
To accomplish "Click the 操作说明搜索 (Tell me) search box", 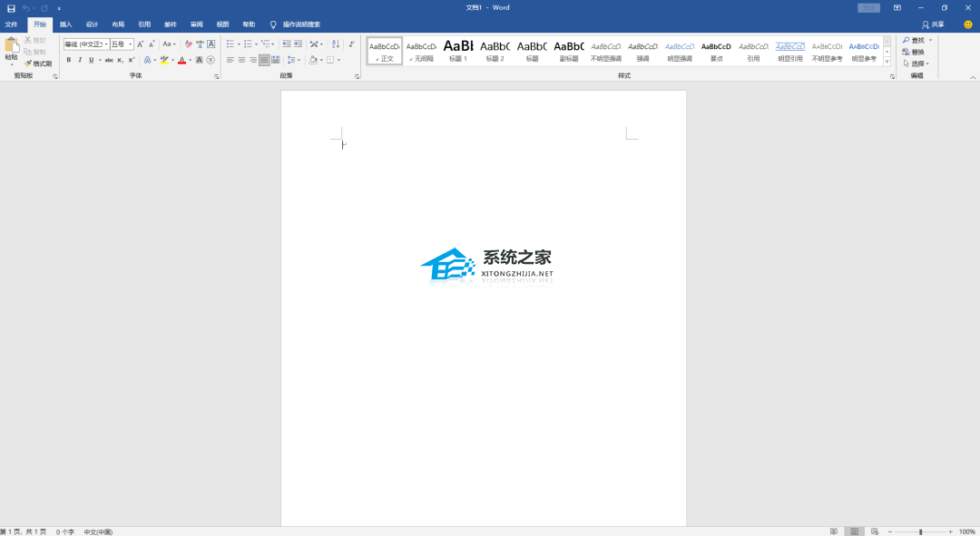I will [x=301, y=24].
